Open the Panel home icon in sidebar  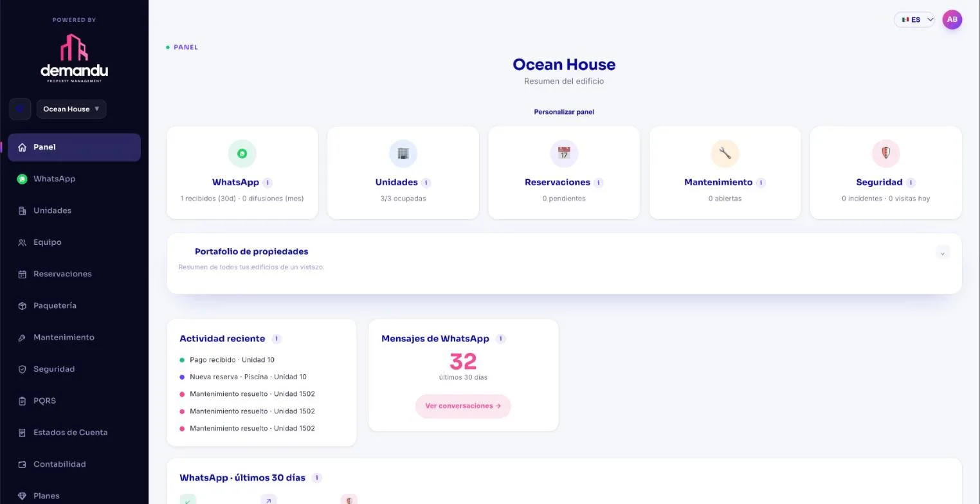click(x=22, y=147)
